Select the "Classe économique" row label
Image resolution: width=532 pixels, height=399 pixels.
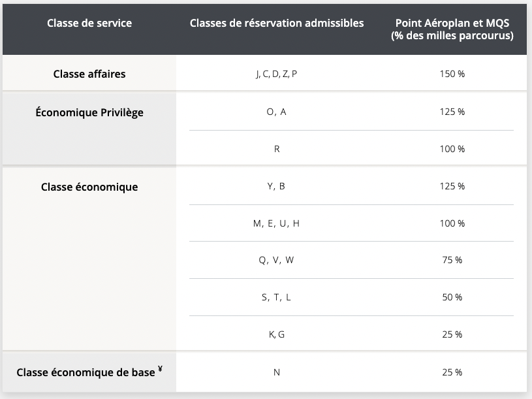[x=89, y=187]
